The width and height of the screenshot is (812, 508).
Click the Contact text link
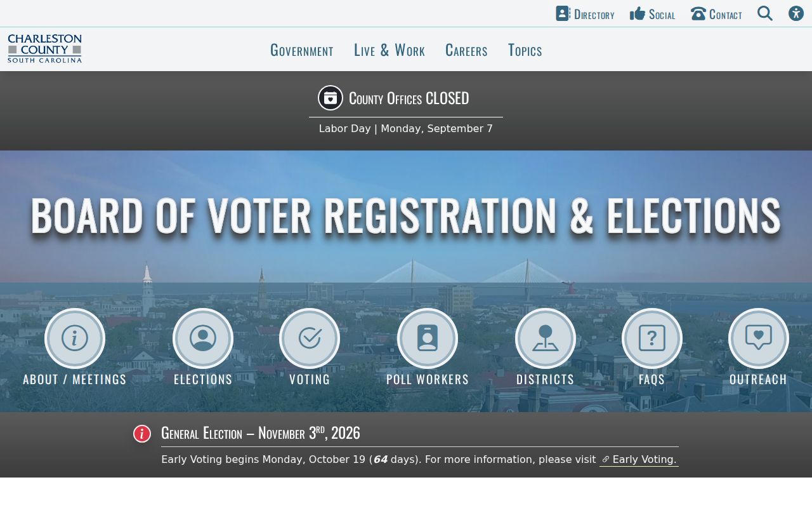pyautogui.click(x=726, y=14)
